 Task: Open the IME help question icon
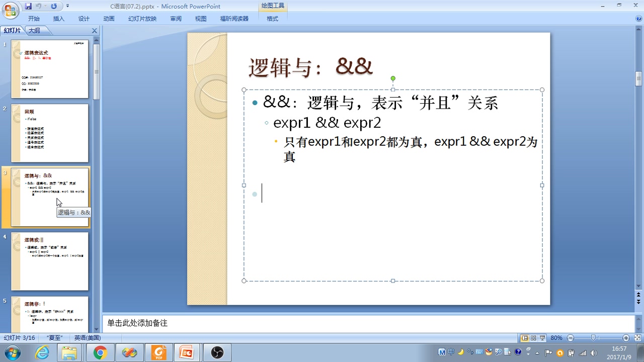coord(518,352)
